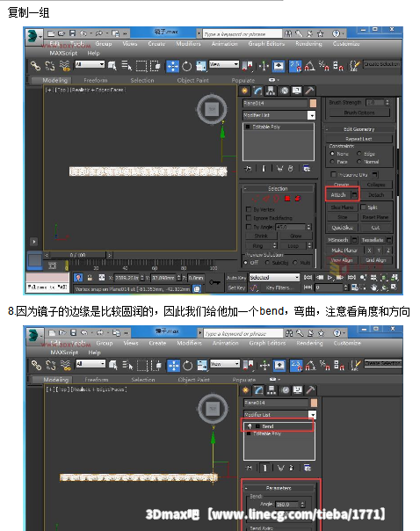The image size is (420, 531).
Task: Select the Normal constraint radio button
Action: pyautogui.click(x=359, y=162)
